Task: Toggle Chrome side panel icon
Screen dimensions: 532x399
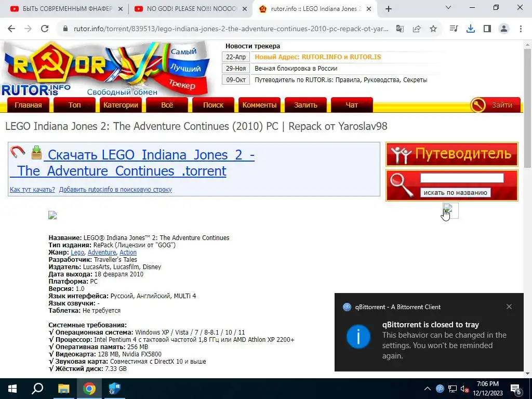Action: [x=487, y=29]
